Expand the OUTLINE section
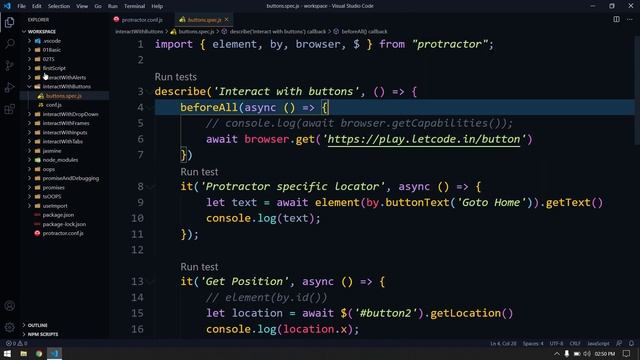The image size is (640, 360). pos(37,325)
